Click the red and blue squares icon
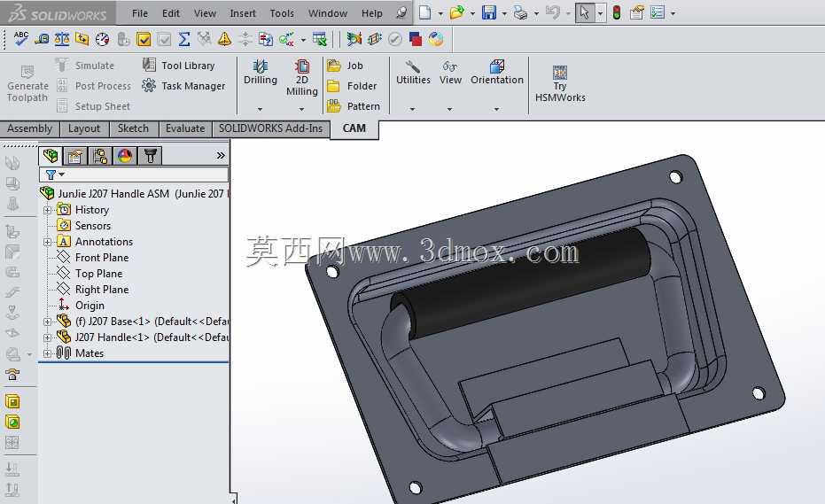The width and height of the screenshot is (825, 504). point(416,39)
